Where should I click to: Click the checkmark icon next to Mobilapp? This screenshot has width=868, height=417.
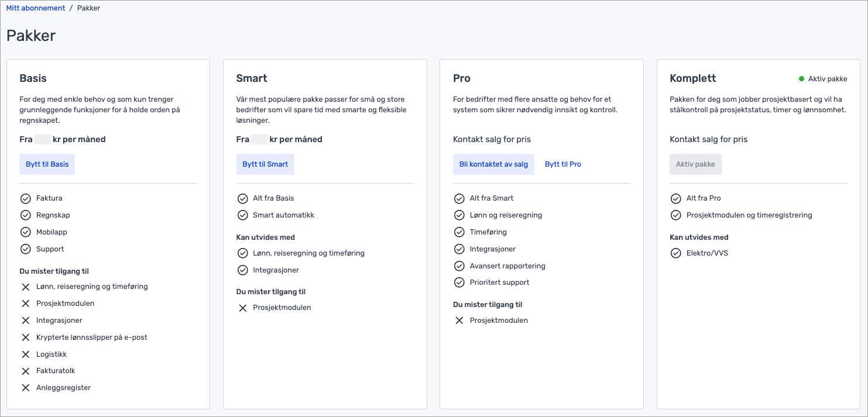pos(25,232)
